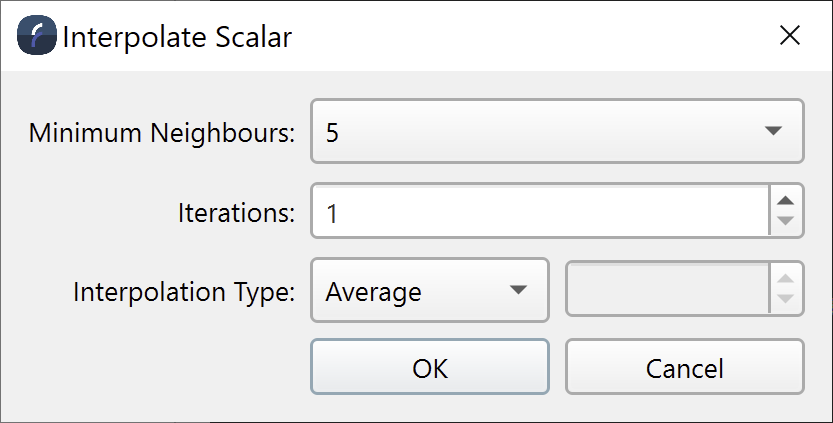Click the Interpolate Scalar title text

click(x=177, y=37)
